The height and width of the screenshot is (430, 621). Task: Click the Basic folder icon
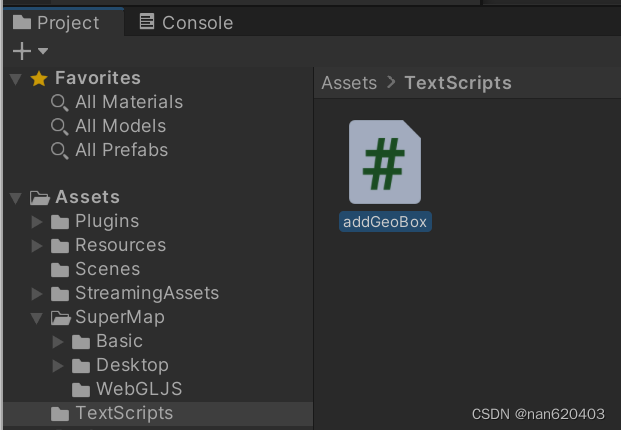coord(81,342)
